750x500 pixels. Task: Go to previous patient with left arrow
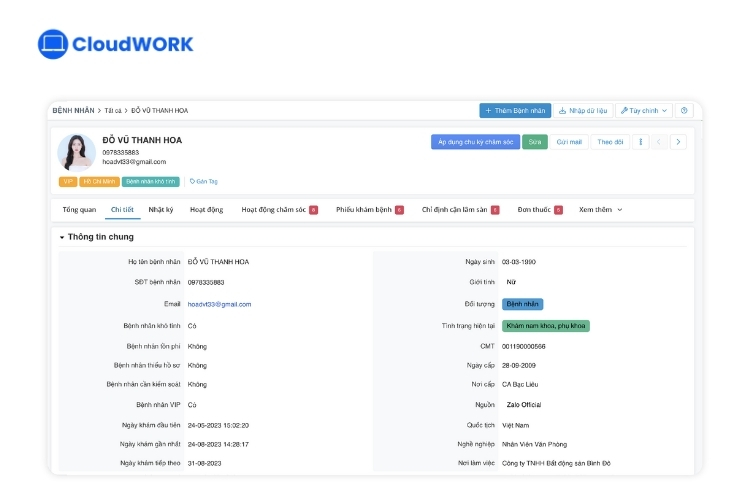click(x=659, y=142)
